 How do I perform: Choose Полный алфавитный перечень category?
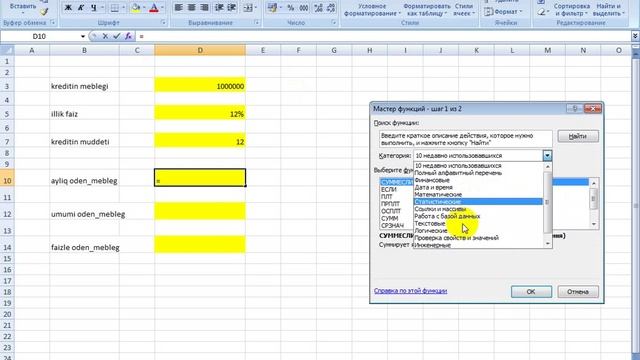coord(478,173)
